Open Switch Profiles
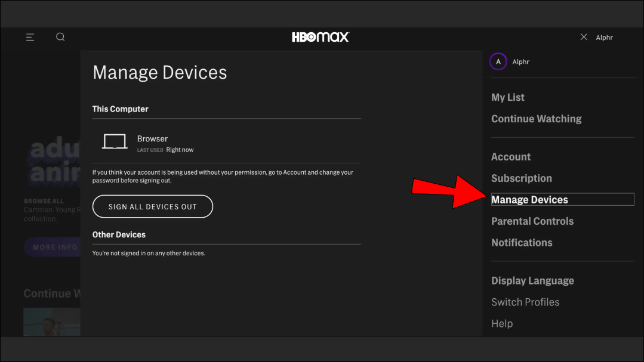The width and height of the screenshot is (644, 362). click(525, 302)
